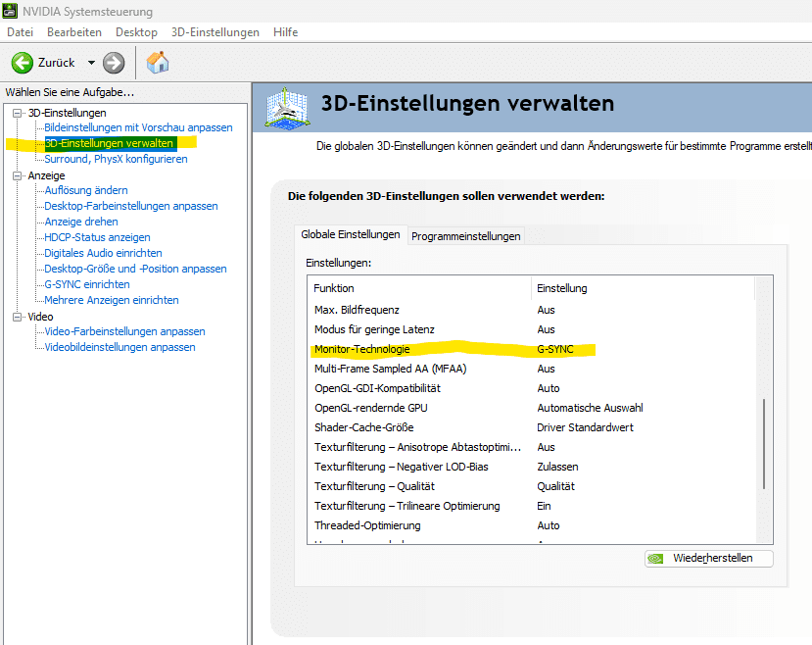
Task: Click the settings list vertical scrollbar thumb
Action: 764,444
